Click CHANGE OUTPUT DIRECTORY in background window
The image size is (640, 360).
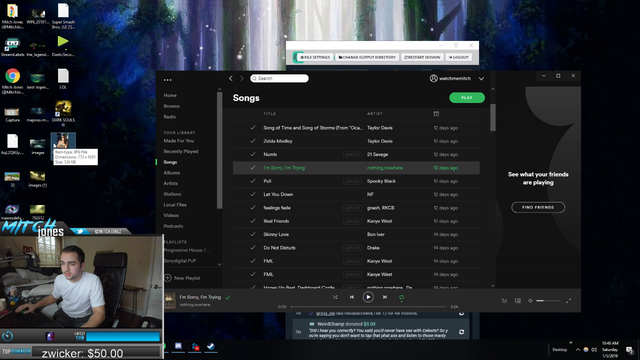367,57
